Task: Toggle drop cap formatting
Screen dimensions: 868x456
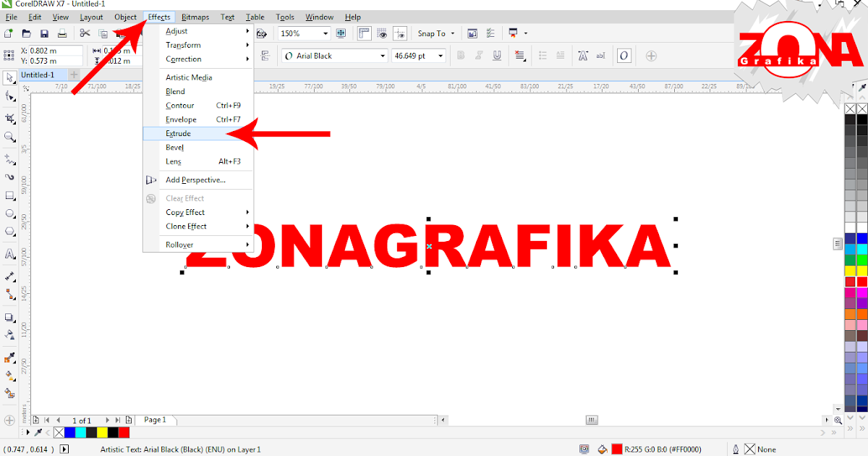Action: pyautogui.click(x=561, y=56)
